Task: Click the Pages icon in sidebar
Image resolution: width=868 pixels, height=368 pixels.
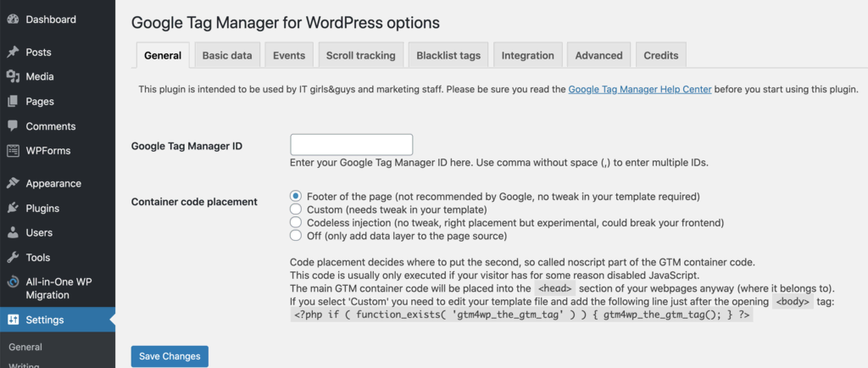Action: pos(13,101)
